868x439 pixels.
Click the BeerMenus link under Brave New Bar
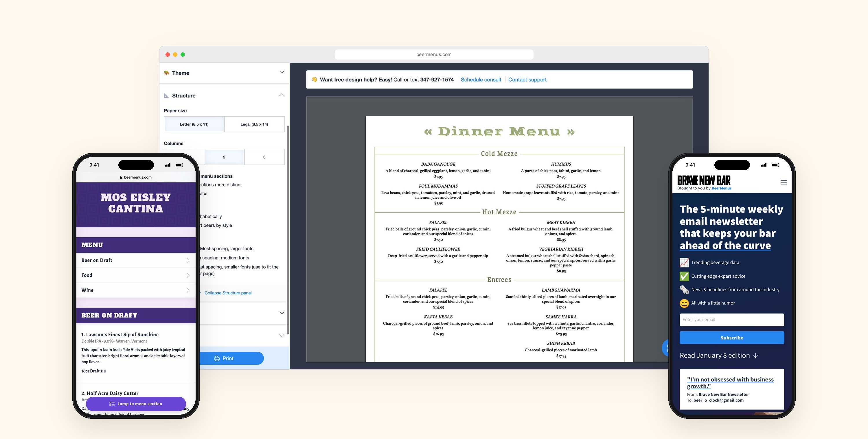[x=721, y=188]
